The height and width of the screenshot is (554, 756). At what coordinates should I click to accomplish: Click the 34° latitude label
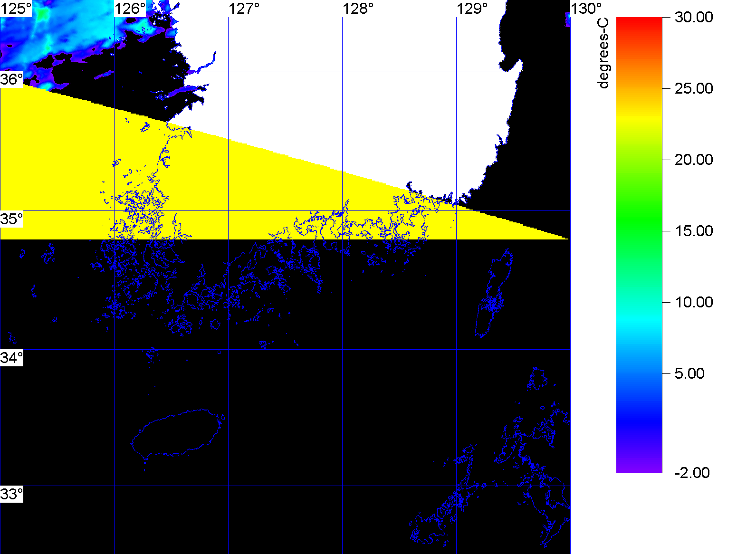[x=11, y=358]
